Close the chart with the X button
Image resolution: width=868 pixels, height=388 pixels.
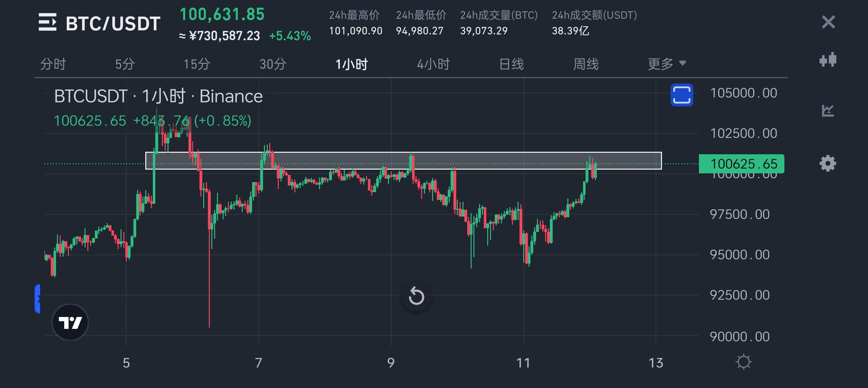(828, 22)
